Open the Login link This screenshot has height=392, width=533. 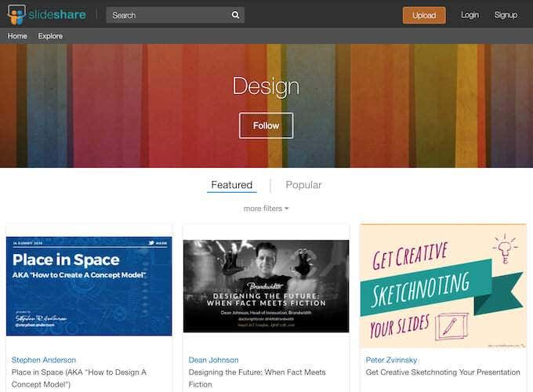click(470, 15)
